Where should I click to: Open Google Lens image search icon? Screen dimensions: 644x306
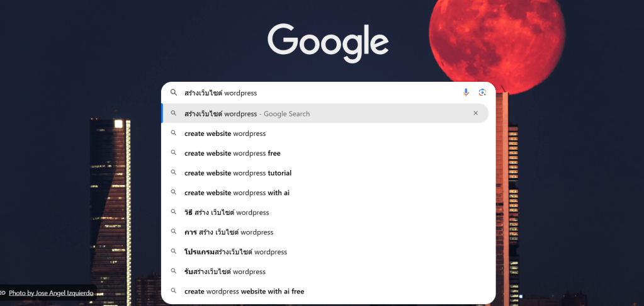pyautogui.click(x=482, y=93)
